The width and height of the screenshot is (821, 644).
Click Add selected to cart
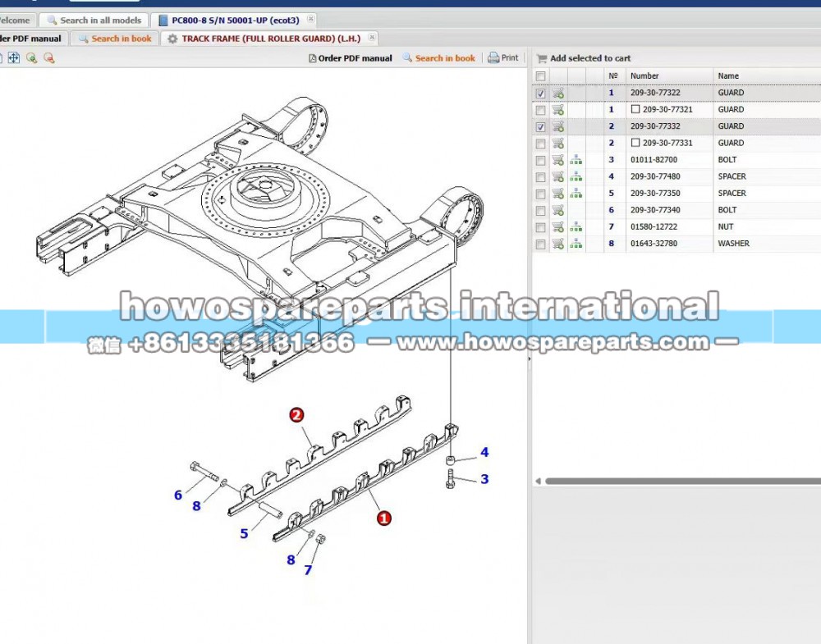click(x=584, y=58)
